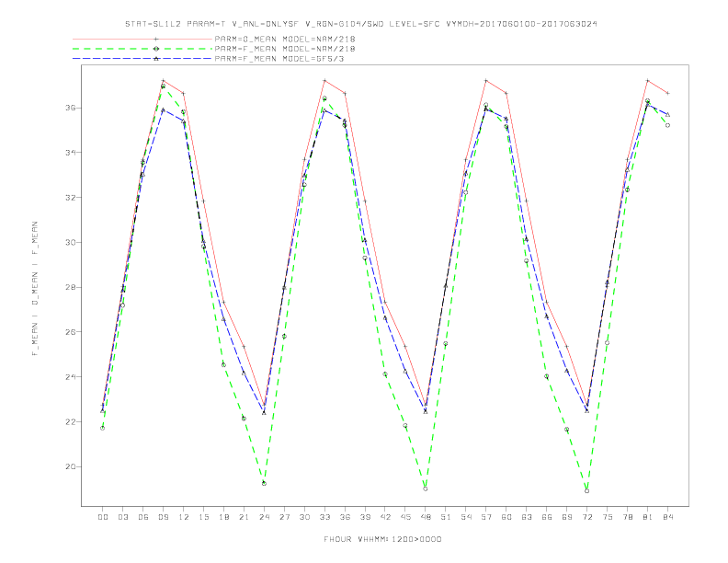The width and height of the screenshot is (728, 563).
Task: Click x-axis forecast hour label 72
Action: point(587,517)
